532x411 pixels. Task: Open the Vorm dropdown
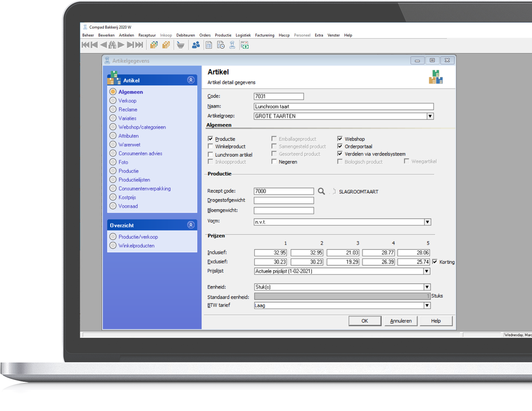pyautogui.click(x=427, y=222)
